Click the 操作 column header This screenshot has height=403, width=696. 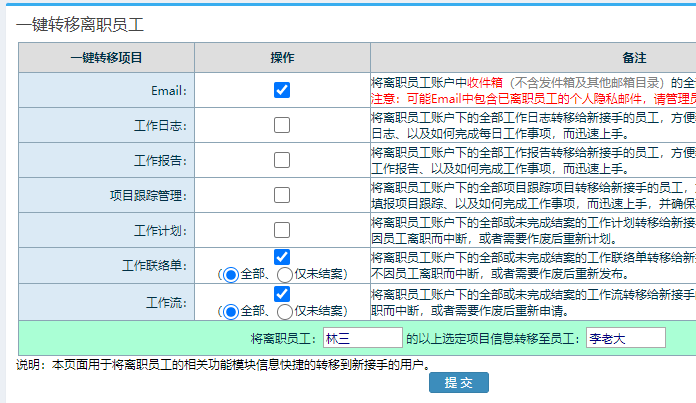pyautogui.click(x=282, y=57)
